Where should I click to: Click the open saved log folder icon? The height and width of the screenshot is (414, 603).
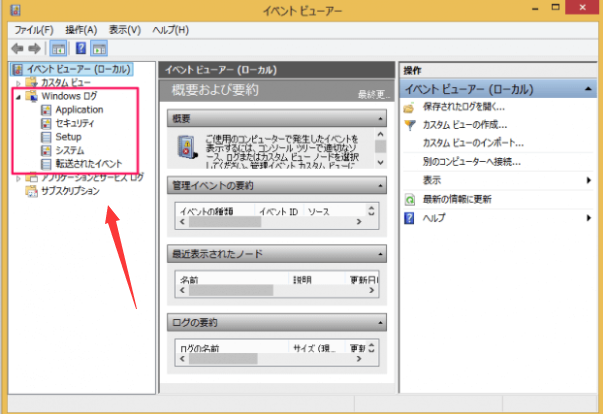coord(409,107)
